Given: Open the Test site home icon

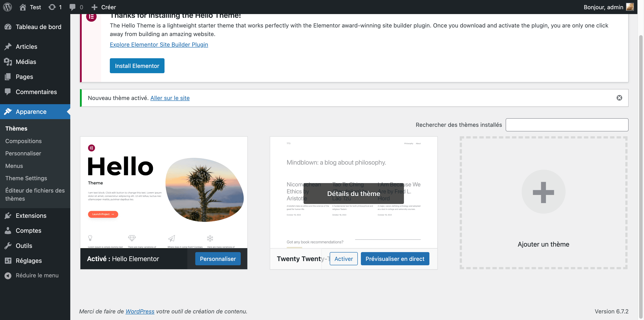Looking at the screenshot, I should click(x=23, y=7).
